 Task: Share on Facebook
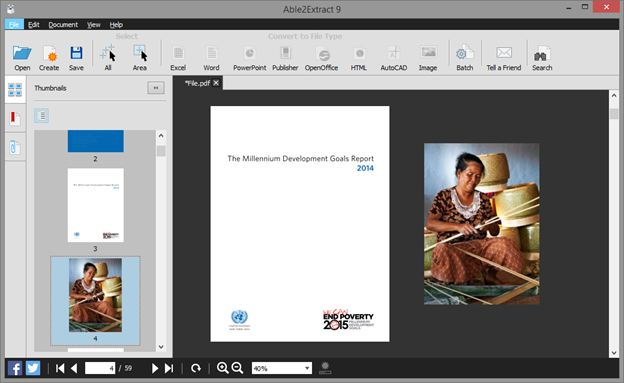tap(15, 368)
